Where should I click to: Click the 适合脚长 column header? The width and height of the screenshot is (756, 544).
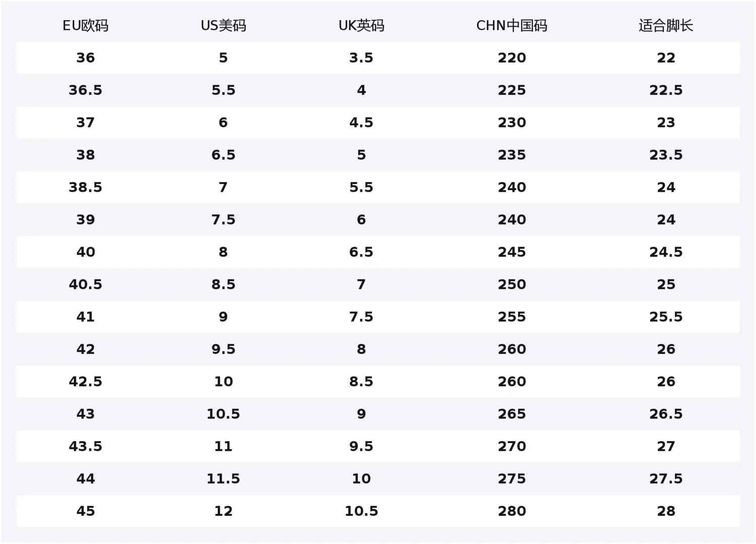(x=665, y=26)
